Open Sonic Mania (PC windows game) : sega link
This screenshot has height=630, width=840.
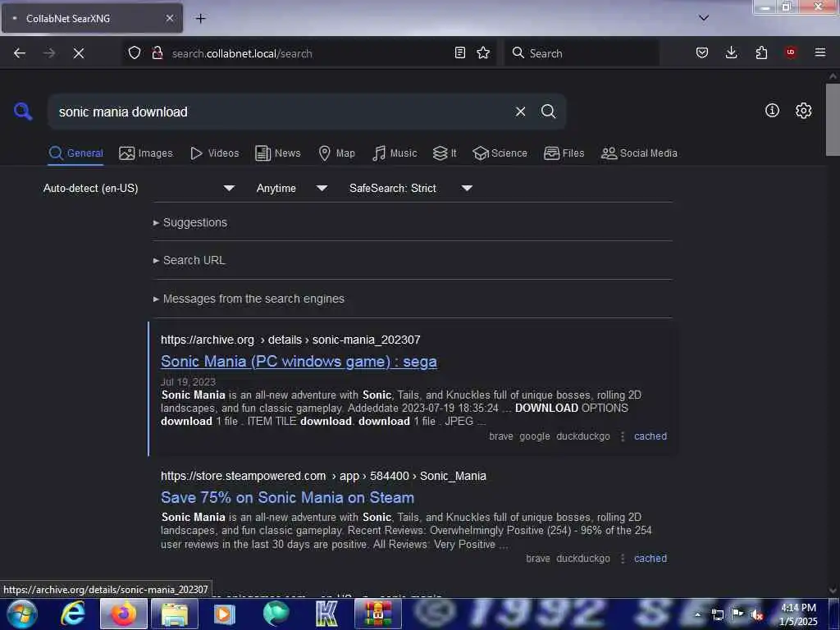299,362
